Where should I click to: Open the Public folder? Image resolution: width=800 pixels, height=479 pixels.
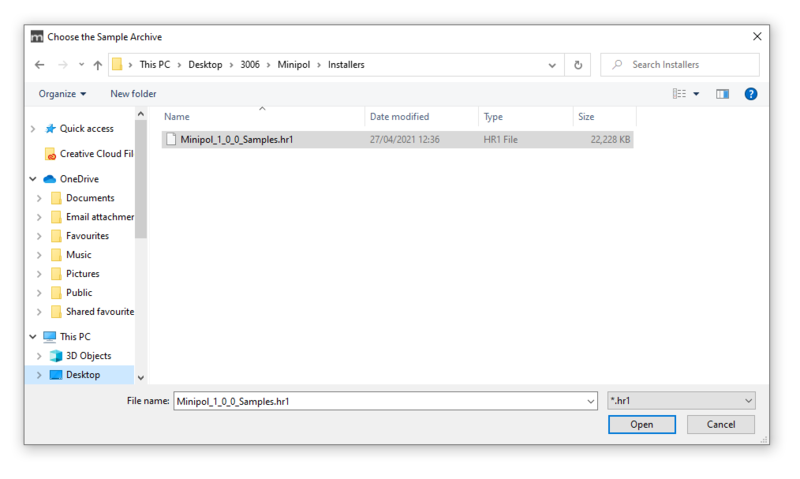79,292
